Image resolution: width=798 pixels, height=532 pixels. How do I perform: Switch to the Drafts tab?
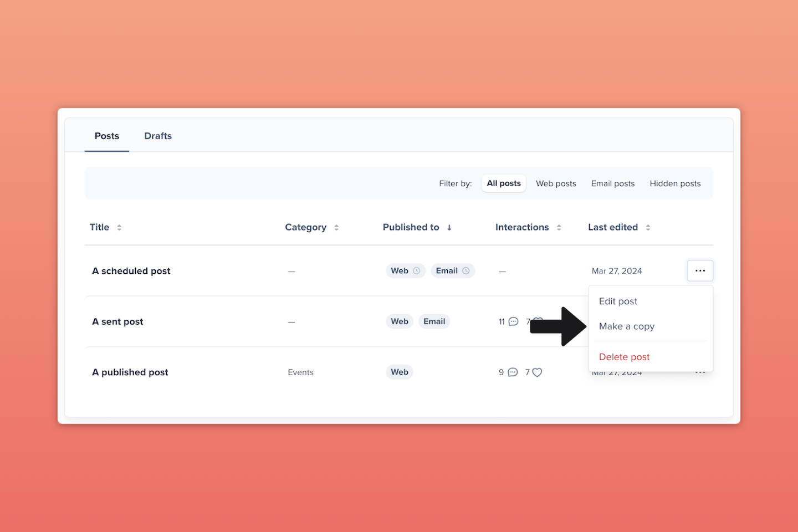(x=158, y=136)
